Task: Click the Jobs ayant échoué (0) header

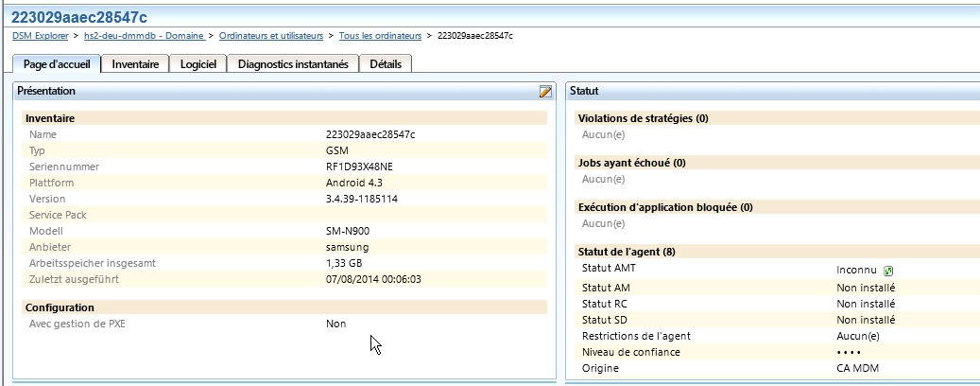Action: pyautogui.click(x=631, y=163)
